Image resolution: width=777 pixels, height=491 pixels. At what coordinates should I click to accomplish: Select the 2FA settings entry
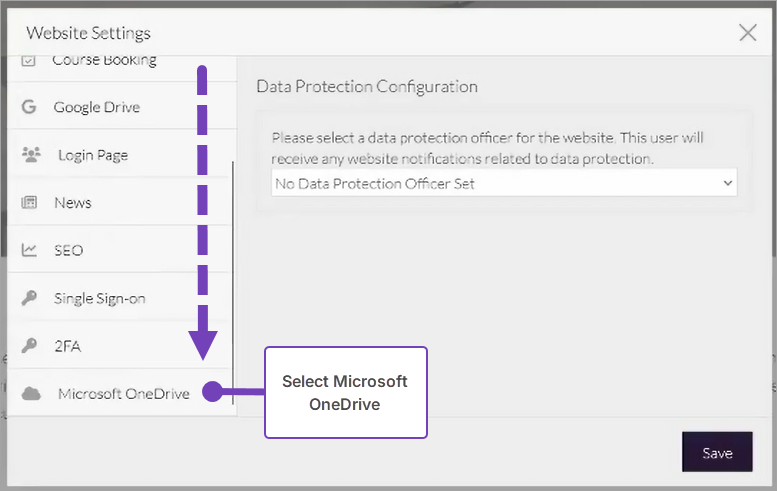[67, 346]
